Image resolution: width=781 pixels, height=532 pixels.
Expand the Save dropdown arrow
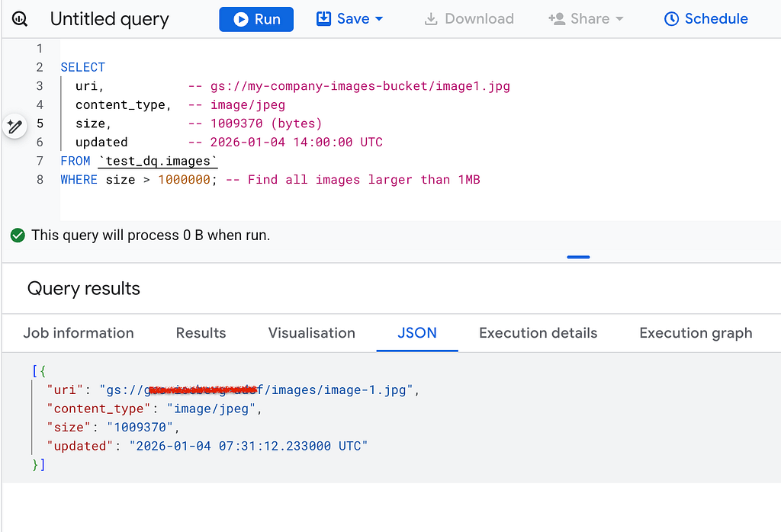(x=379, y=19)
